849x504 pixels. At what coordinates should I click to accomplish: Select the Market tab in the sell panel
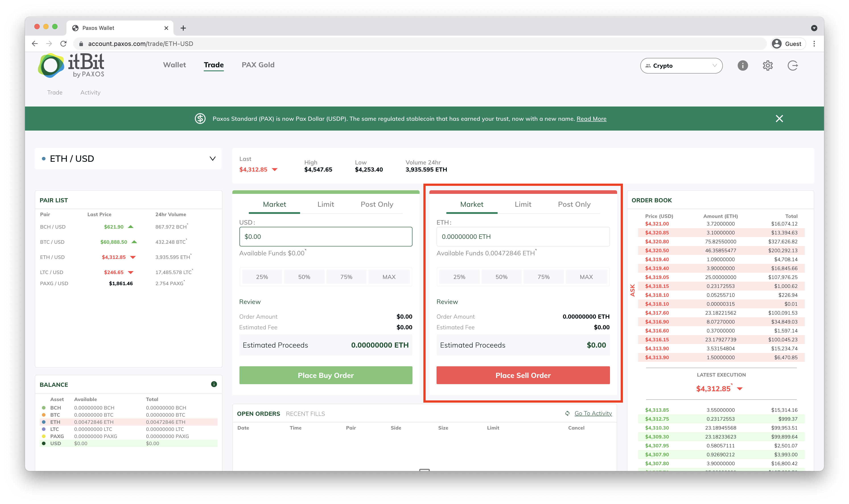[472, 205]
